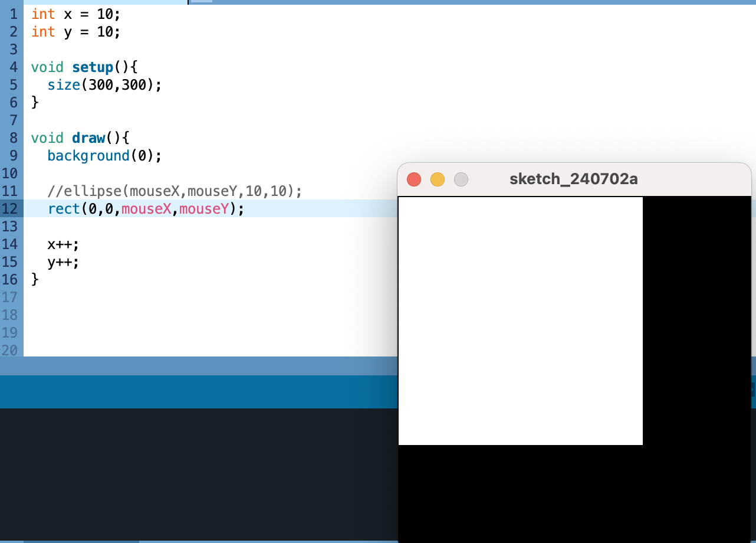Click the 'x++;' statement

coord(63,244)
